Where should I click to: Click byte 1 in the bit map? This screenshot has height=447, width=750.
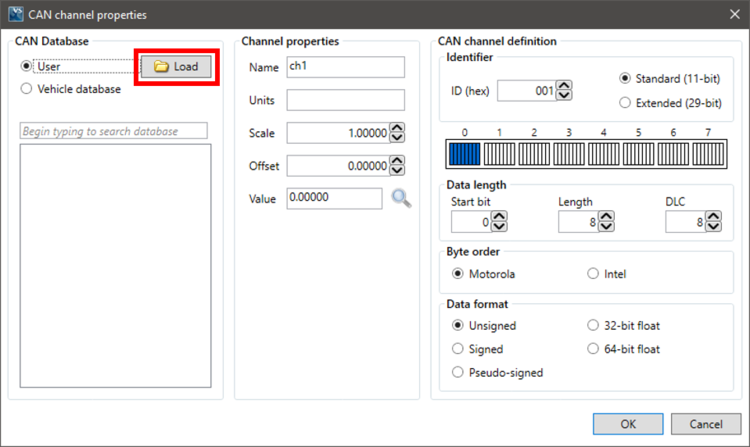pyautogui.click(x=499, y=154)
